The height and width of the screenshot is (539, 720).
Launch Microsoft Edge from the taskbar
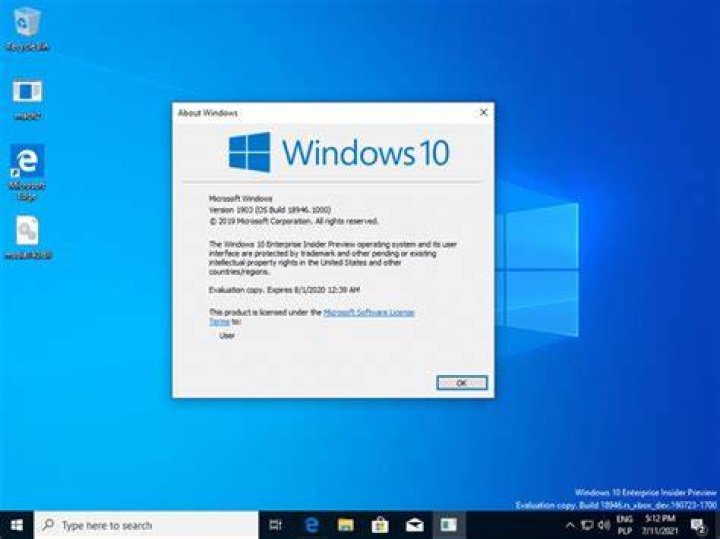pyautogui.click(x=312, y=525)
